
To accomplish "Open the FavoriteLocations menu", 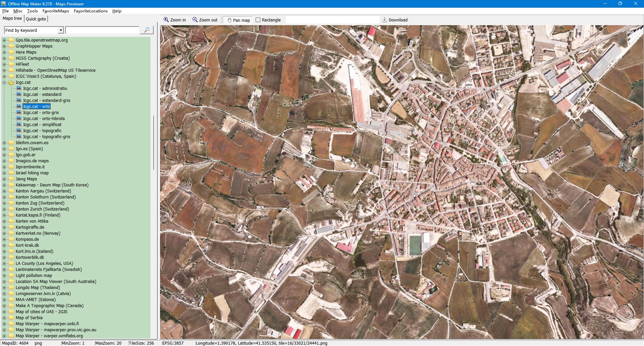I will pos(91,11).
